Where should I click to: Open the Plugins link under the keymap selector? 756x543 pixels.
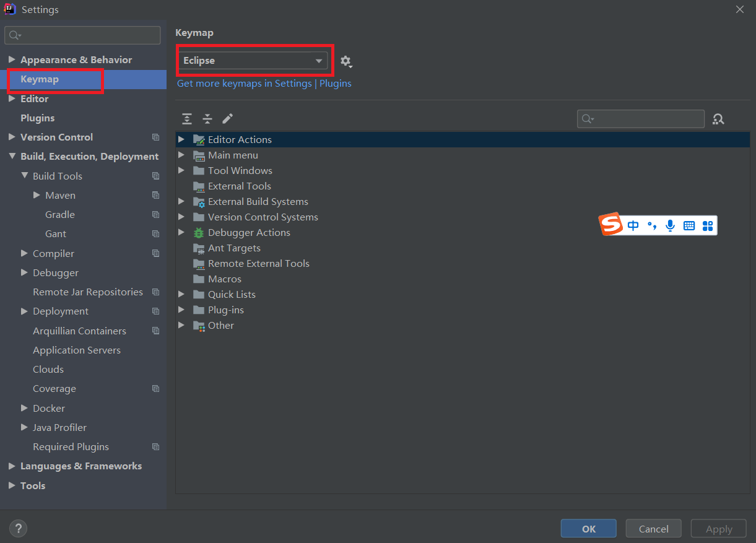click(x=336, y=83)
